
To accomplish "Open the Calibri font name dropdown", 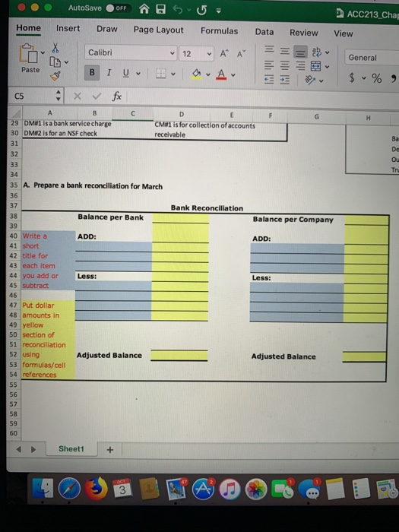I will coord(131,52).
